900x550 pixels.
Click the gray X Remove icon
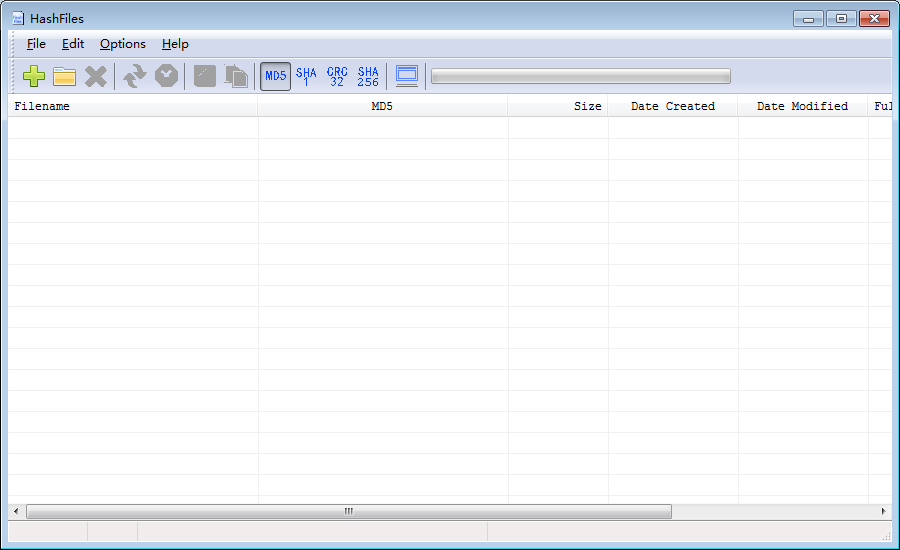tap(95, 76)
